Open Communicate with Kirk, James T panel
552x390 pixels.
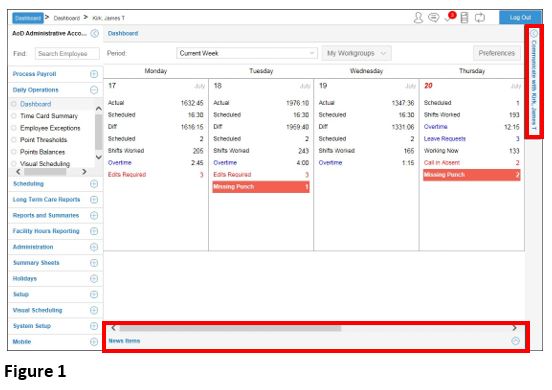(x=534, y=81)
